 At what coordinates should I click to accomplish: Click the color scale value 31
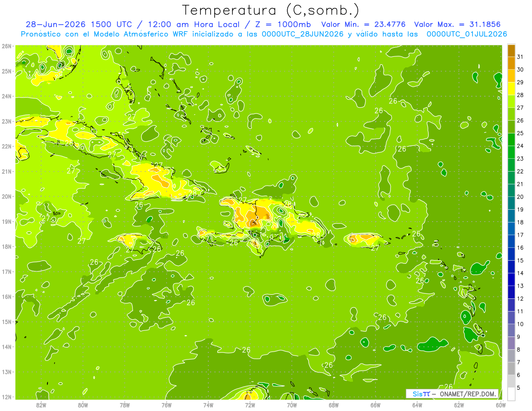point(521,57)
